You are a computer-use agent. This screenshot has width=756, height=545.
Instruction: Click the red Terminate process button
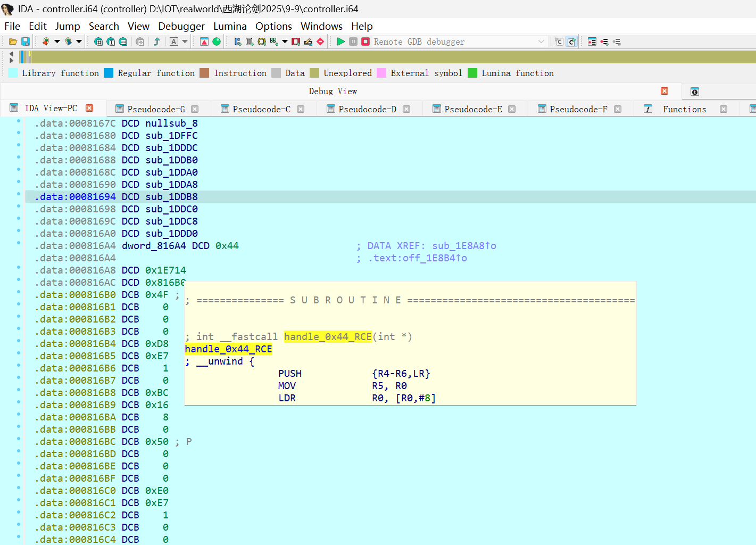click(x=365, y=42)
